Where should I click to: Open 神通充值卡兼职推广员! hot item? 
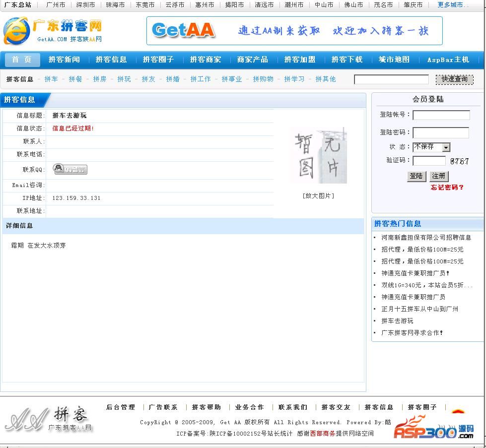[416, 273]
